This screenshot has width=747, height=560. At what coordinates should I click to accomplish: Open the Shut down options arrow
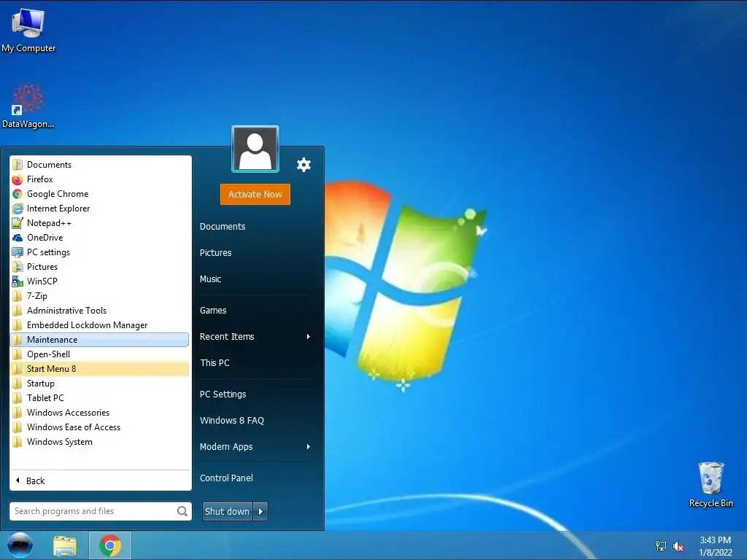tap(260, 511)
